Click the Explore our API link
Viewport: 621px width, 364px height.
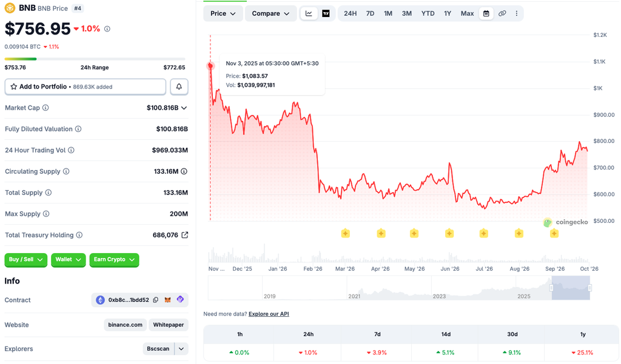click(x=269, y=314)
